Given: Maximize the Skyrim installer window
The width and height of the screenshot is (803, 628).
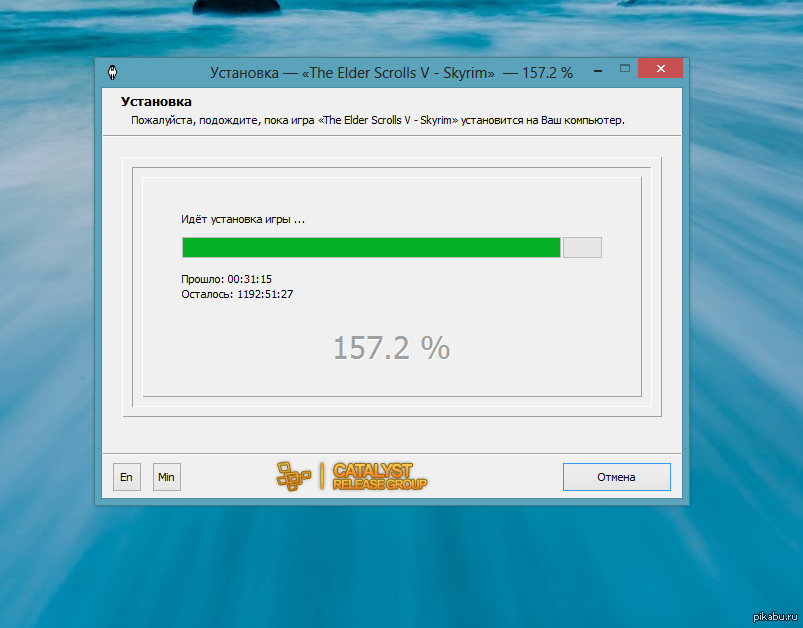Looking at the screenshot, I should coord(625,68).
